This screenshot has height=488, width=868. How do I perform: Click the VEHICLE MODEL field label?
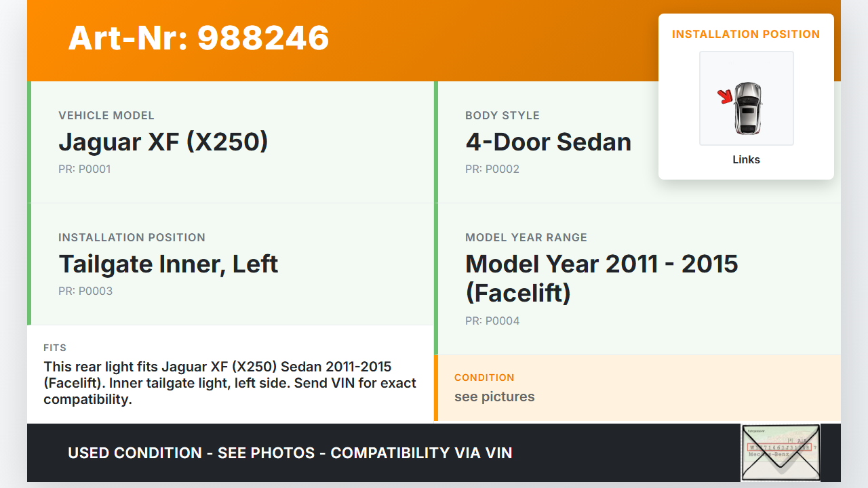pos(106,115)
